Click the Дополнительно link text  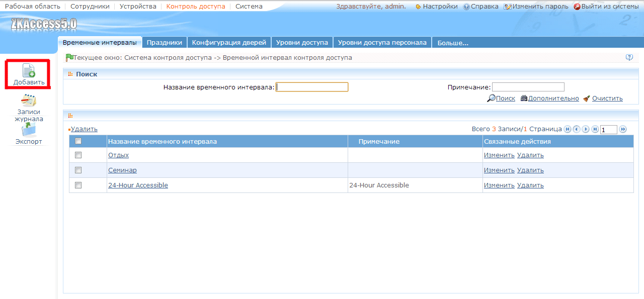pos(553,98)
